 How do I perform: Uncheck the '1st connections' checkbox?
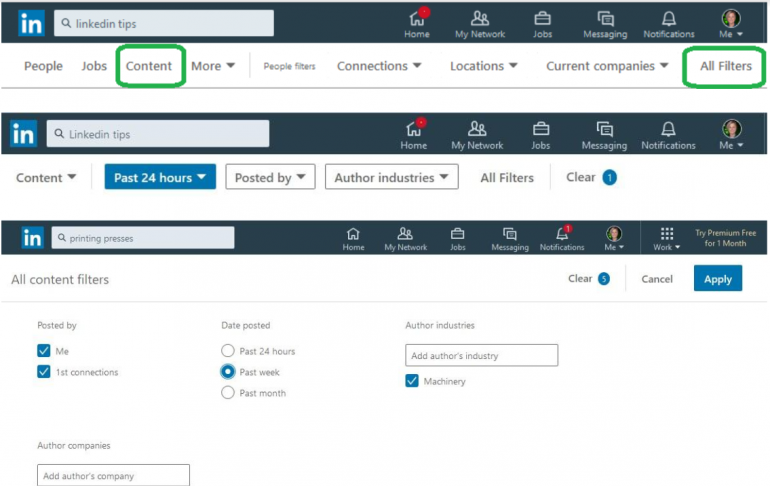[x=44, y=372]
